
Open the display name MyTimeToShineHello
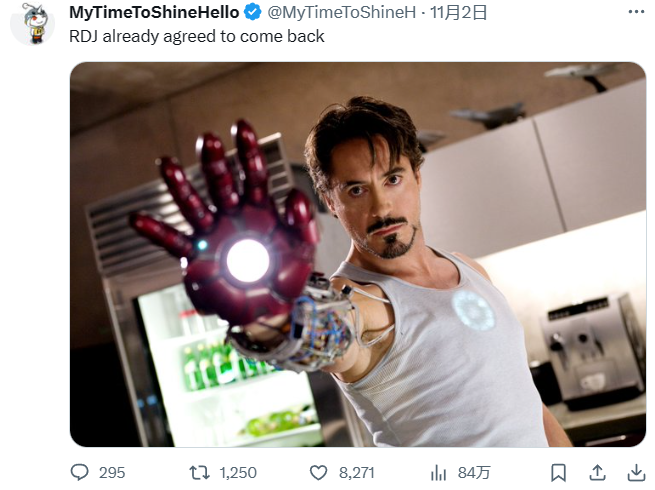click(154, 13)
